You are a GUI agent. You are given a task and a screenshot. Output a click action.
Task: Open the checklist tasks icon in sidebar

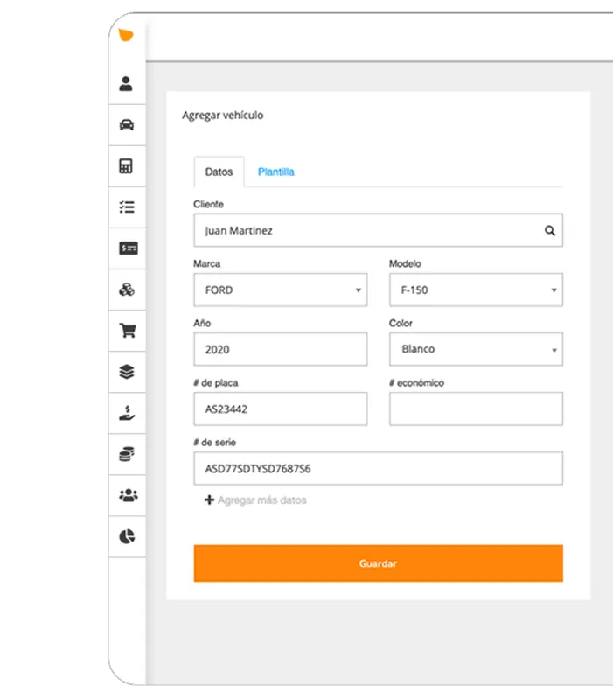(127, 207)
